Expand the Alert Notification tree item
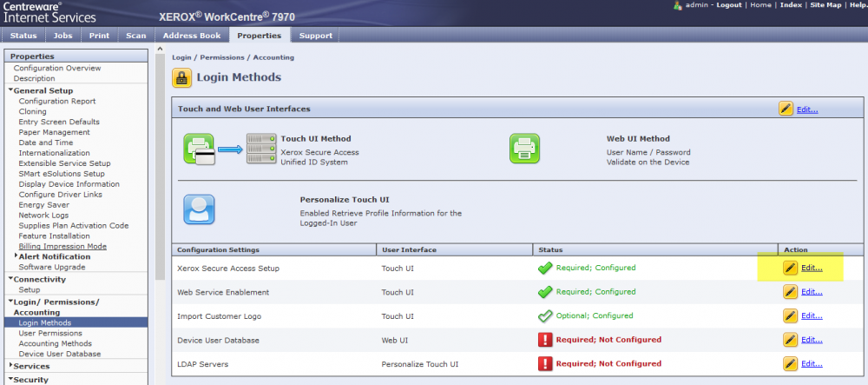 tap(16, 256)
